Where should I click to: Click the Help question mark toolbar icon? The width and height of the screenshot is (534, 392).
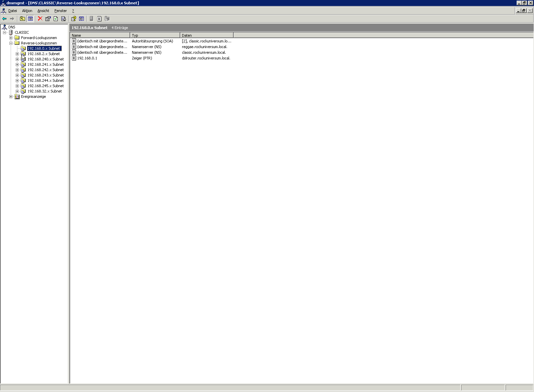click(73, 19)
